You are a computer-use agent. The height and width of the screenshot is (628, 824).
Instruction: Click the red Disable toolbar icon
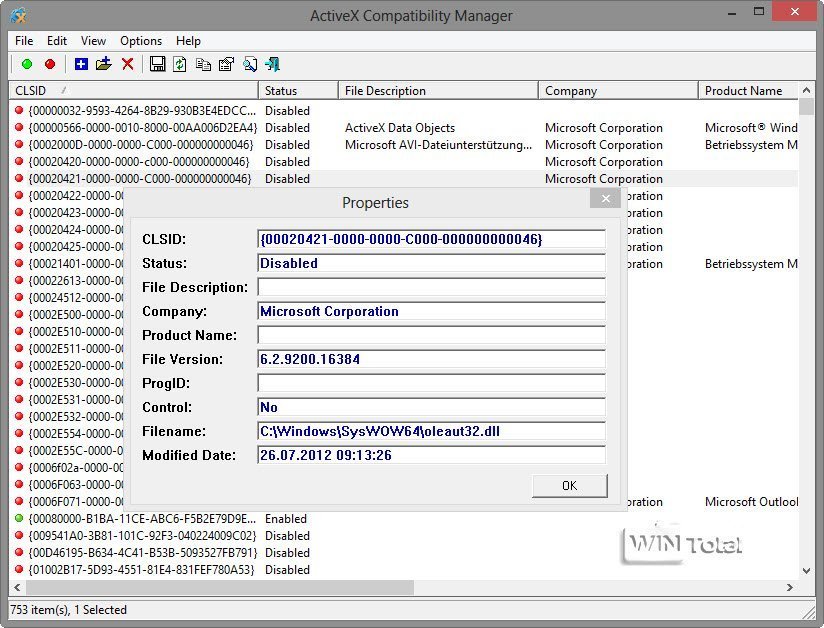click(x=49, y=64)
